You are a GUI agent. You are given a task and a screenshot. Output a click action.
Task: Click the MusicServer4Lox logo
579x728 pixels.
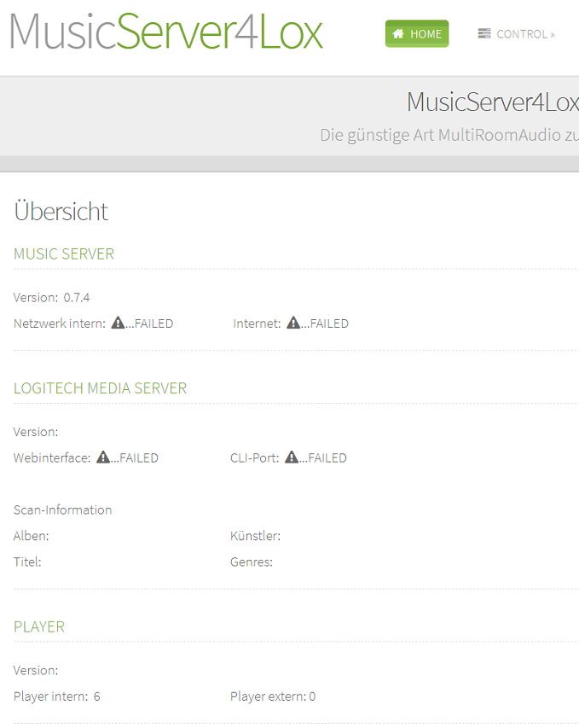166,32
